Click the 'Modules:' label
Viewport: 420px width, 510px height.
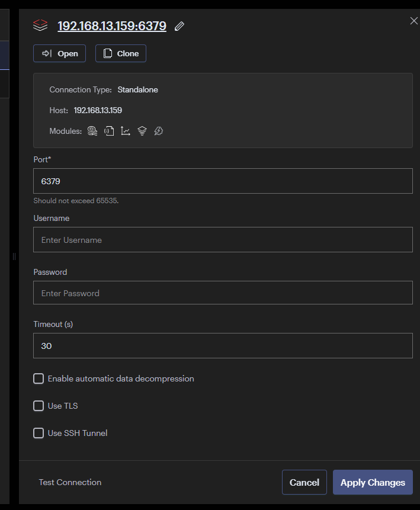click(65, 131)
